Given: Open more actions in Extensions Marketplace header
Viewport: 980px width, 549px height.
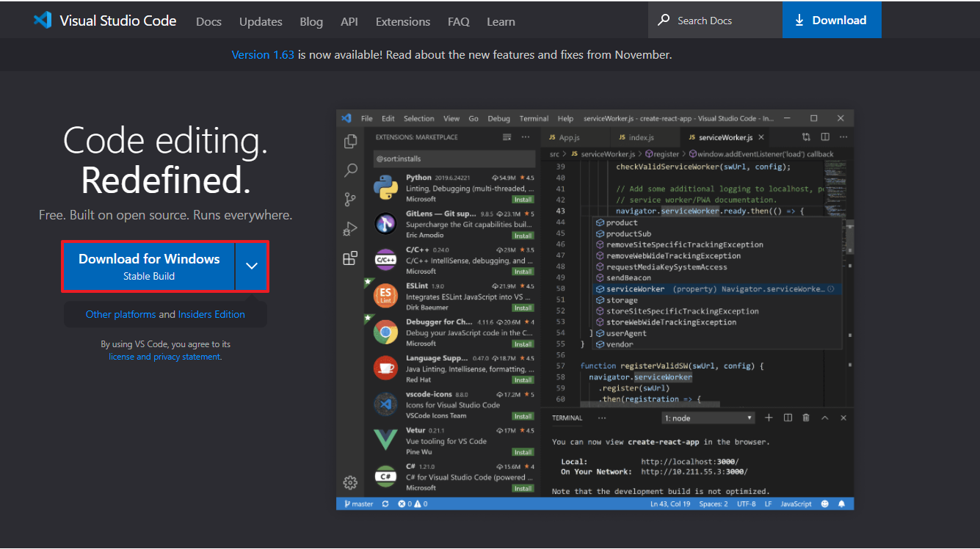Looking at the screenshot, I should pos(526,137).
